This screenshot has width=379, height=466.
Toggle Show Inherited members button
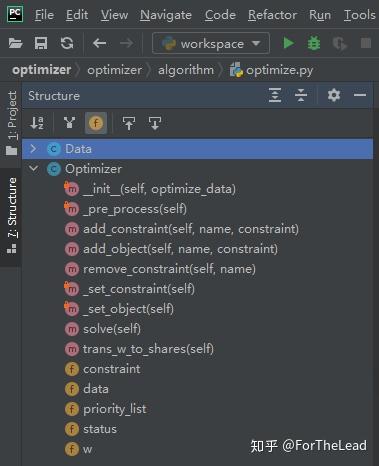(x=69, y=123)
